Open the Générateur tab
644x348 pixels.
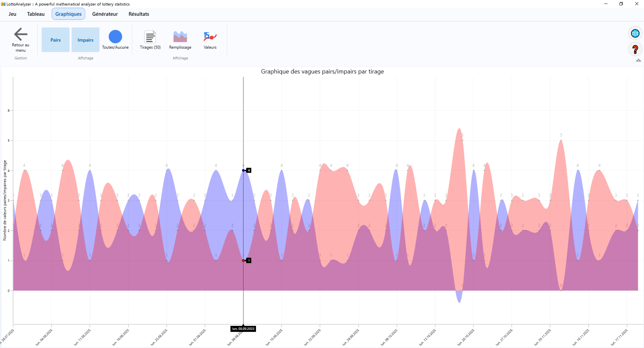point(105,14)
